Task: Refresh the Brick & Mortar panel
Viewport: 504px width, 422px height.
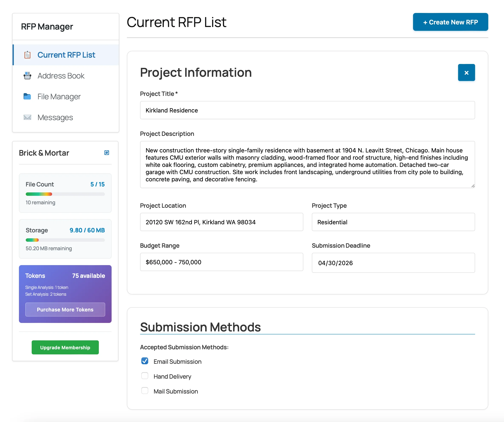Action: tap(106, 153)
